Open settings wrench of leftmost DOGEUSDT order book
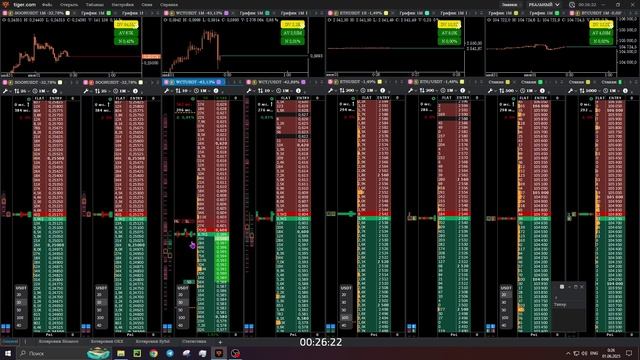640x360 pixels. coord(5,91)
